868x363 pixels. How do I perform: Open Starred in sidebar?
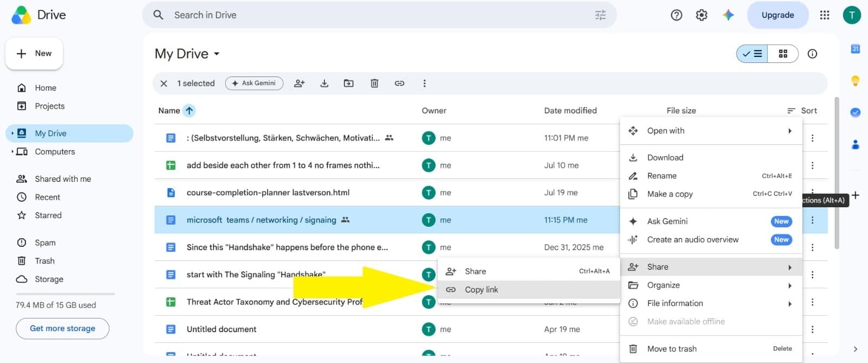tap(69, 215)
